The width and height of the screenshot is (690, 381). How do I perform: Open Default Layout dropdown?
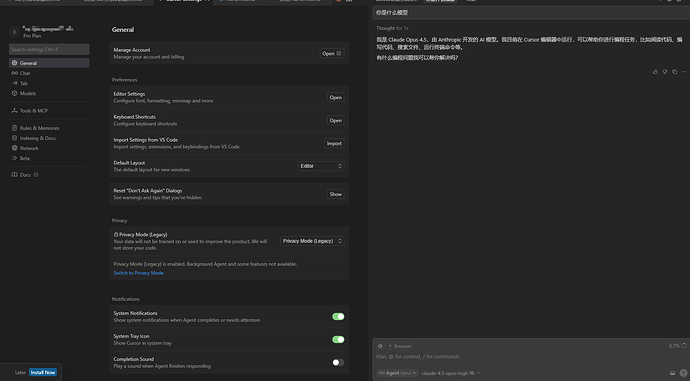click(321, 166)
